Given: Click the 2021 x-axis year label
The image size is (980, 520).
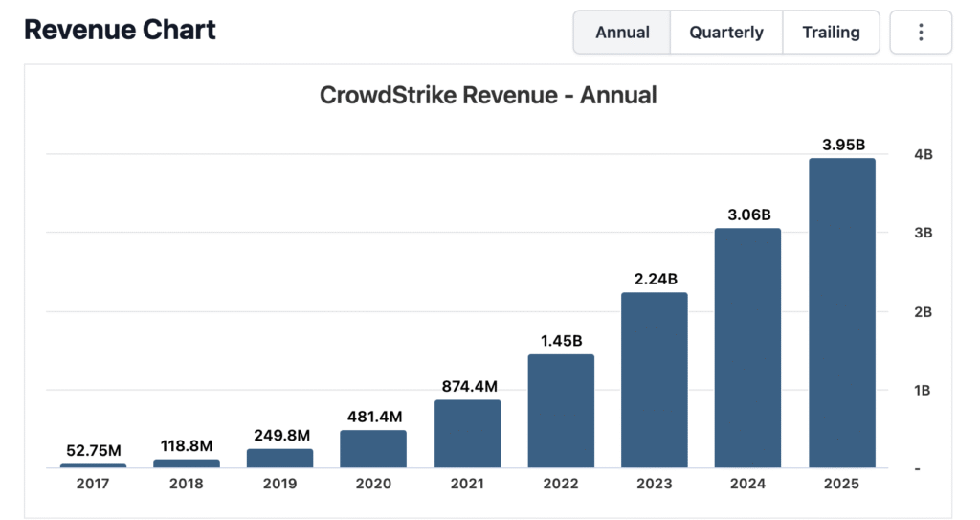Looking at the screenshot, I should 467,484.
